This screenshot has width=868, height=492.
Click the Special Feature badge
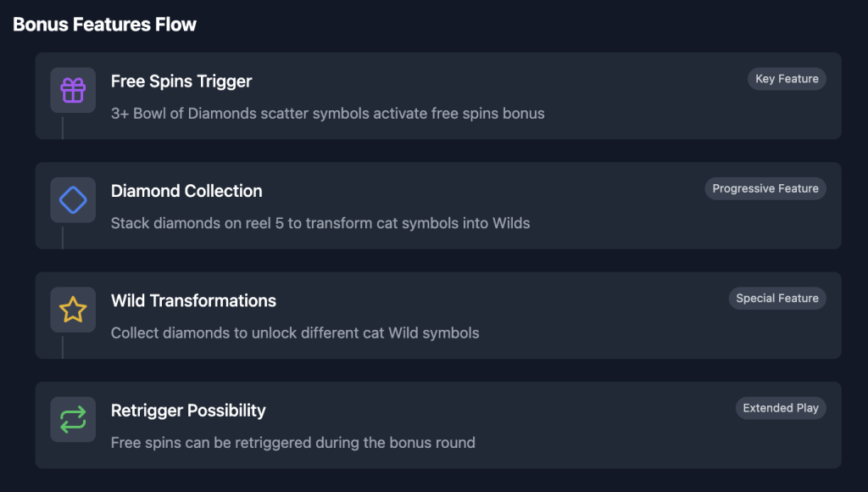click(x=777, y=298)
